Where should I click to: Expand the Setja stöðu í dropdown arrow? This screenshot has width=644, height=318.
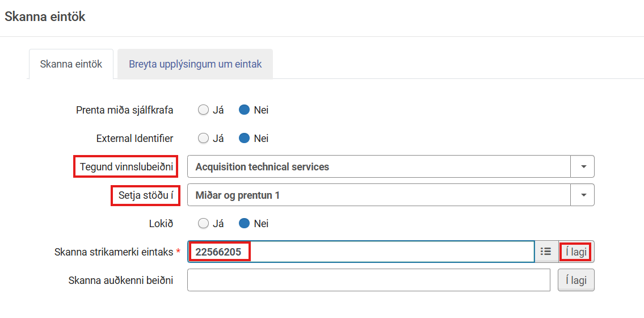(583, 195)
